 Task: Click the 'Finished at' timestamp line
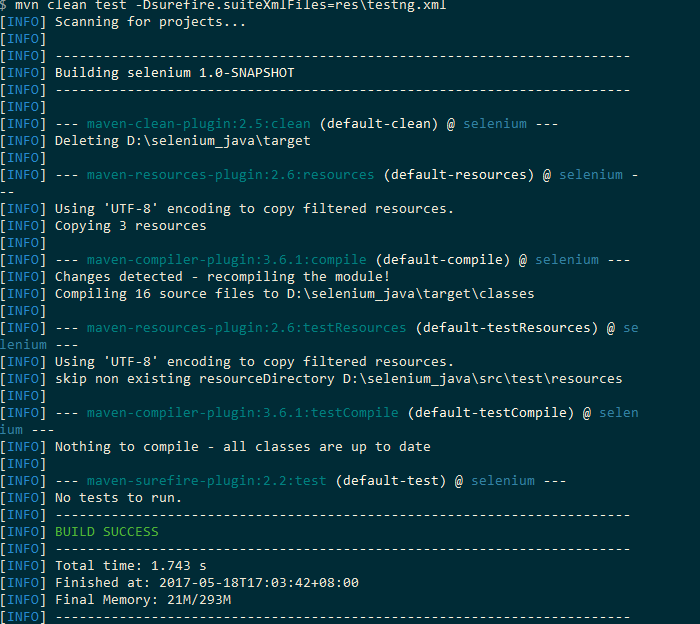pos(207,582)
